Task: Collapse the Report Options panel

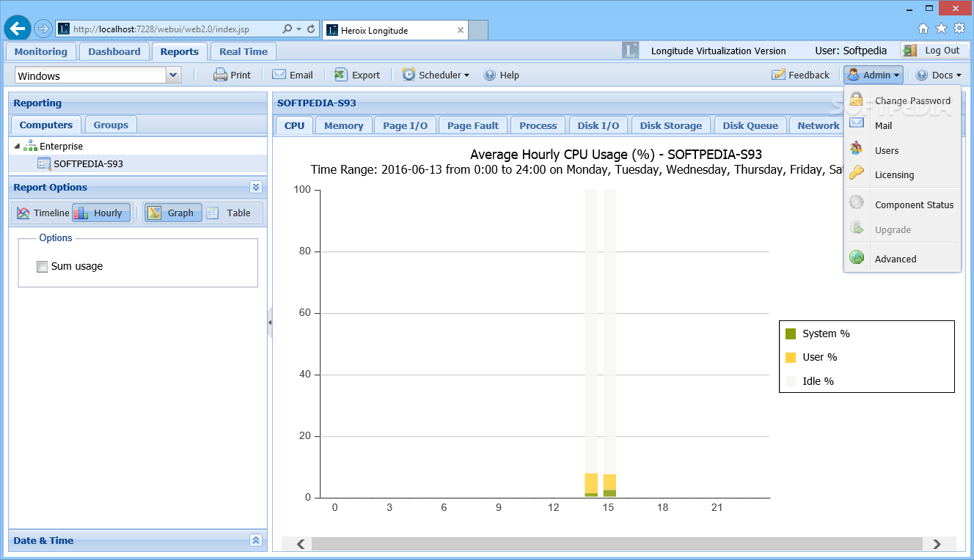Action: (x=255, y=187)
